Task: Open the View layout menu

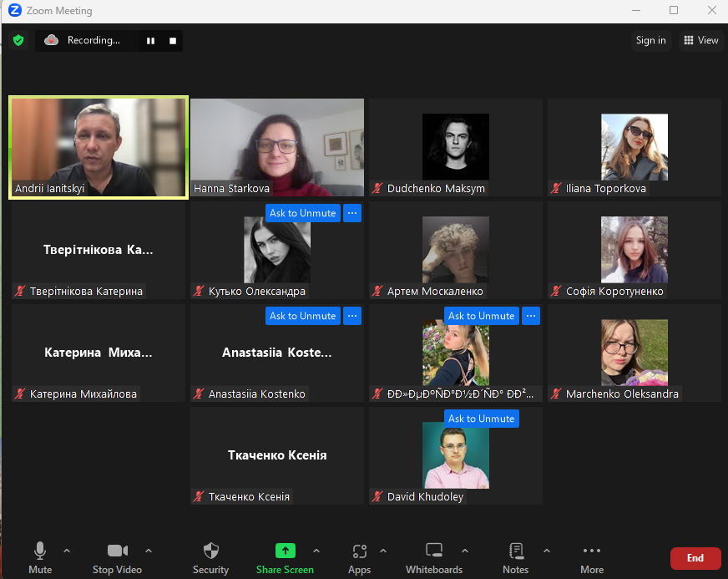Action: (x=701, y=40)
